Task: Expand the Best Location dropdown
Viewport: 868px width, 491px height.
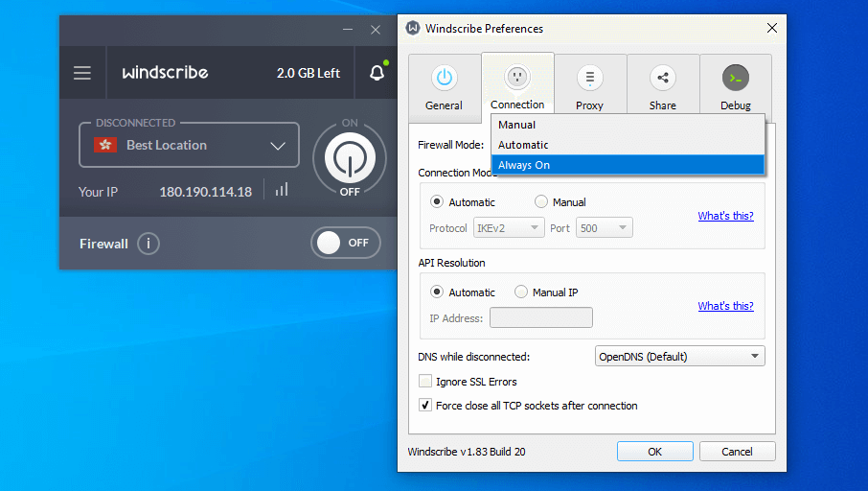Action: click(x=278, y=146)
